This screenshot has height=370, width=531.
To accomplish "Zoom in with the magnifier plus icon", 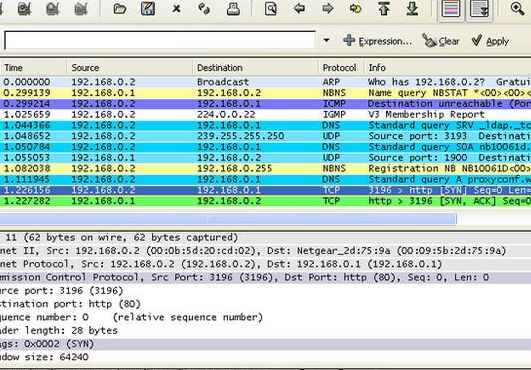I will point(517,8).
